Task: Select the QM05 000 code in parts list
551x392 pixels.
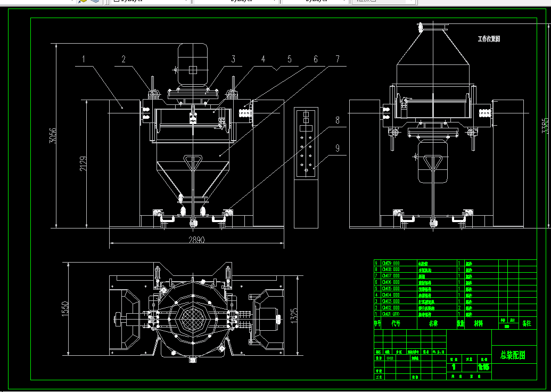Action: [x=391, y=288]
